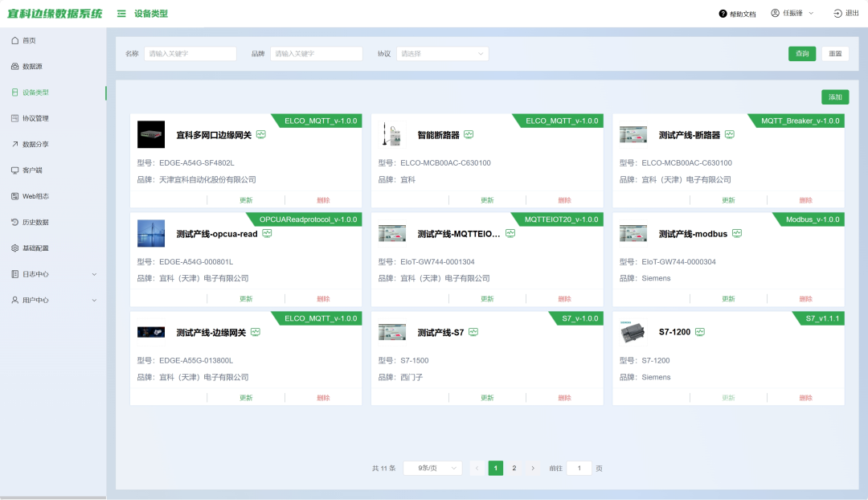
Task: Click the monitor icon beside 宜科多网口边缘网关
Action: 261,135
